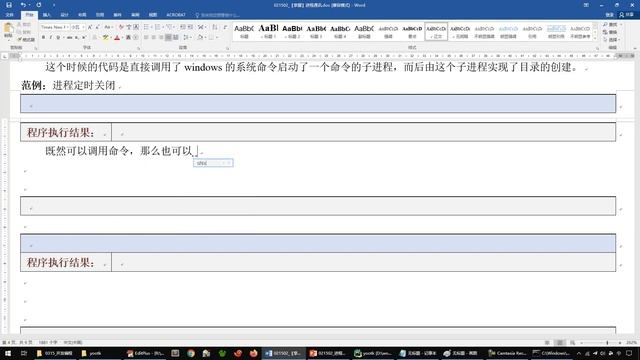Open the Borders dropdown
Screen dimensions: 640x360
(213, 38)
